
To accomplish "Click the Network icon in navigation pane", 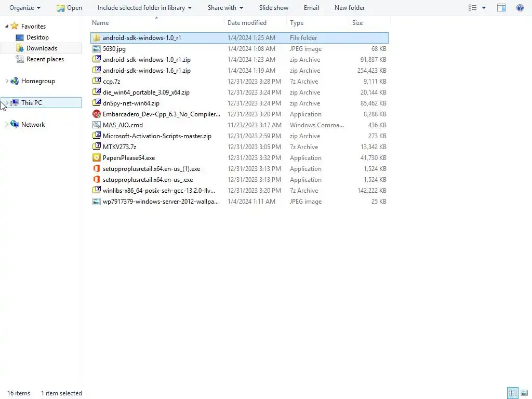I will (x=14, y=125).
